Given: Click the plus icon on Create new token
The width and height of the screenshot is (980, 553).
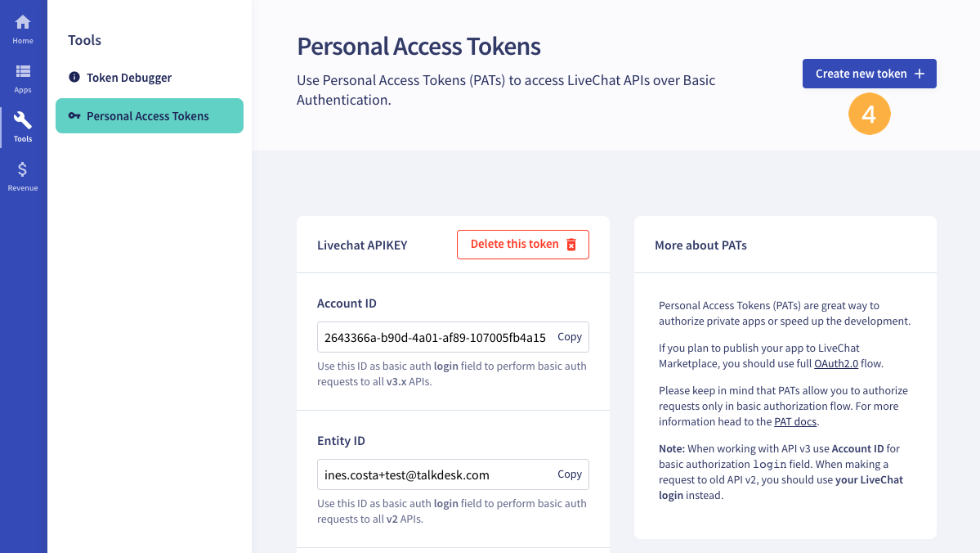Looking at the screenshot, I should [920, 74].
